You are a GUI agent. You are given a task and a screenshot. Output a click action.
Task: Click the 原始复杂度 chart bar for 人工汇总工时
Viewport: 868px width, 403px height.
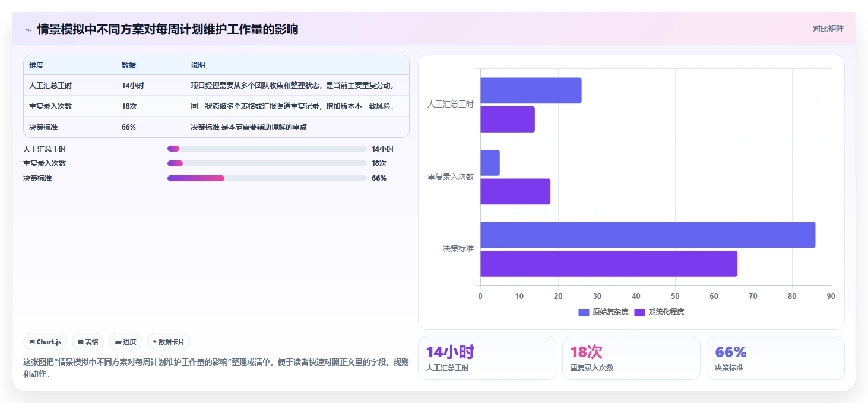[531, 90]
